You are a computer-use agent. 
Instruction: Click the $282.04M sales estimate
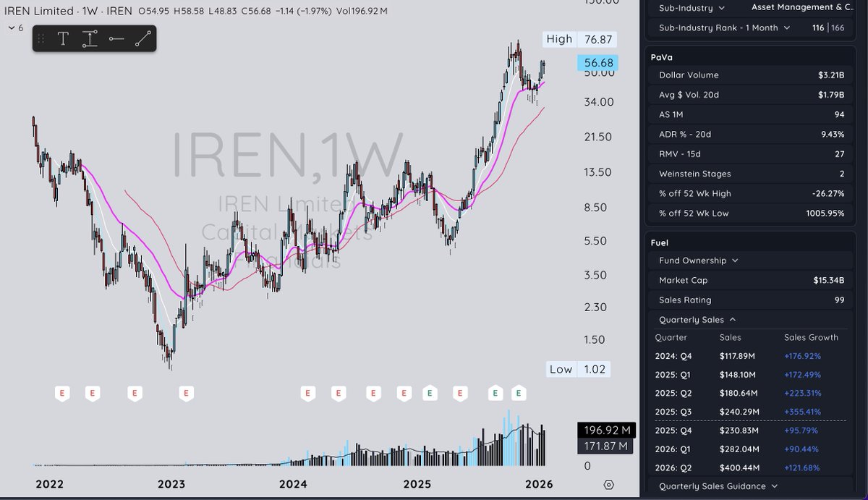click(738, 449)
